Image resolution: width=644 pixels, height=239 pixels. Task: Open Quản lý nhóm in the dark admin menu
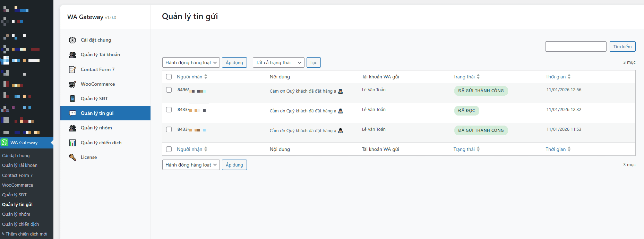coord(16,214)
